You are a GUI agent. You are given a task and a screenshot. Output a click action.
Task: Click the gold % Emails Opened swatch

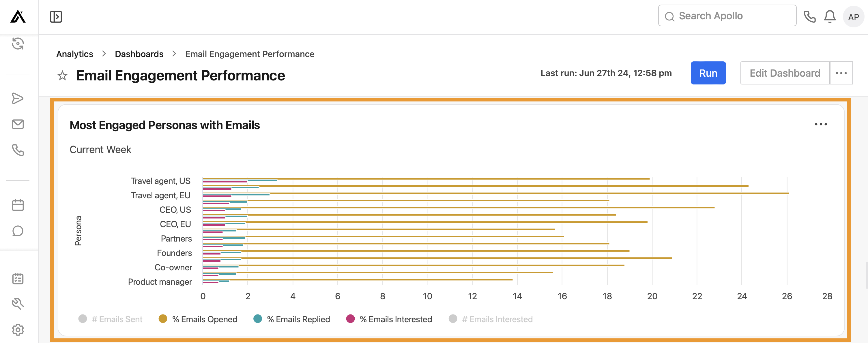point(163,318)
